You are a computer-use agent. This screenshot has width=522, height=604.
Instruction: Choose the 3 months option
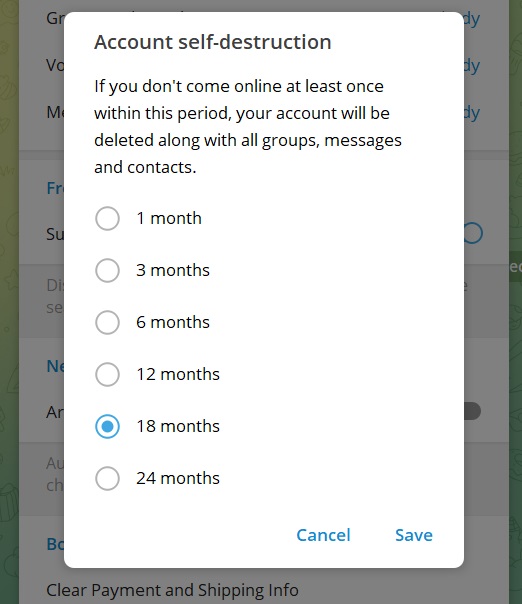[107, 270]
